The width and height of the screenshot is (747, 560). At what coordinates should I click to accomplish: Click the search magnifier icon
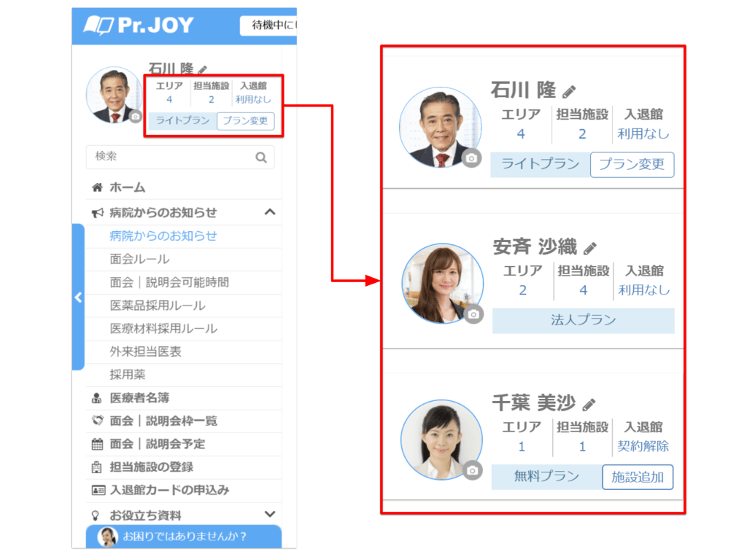click(x=262, y=157)
